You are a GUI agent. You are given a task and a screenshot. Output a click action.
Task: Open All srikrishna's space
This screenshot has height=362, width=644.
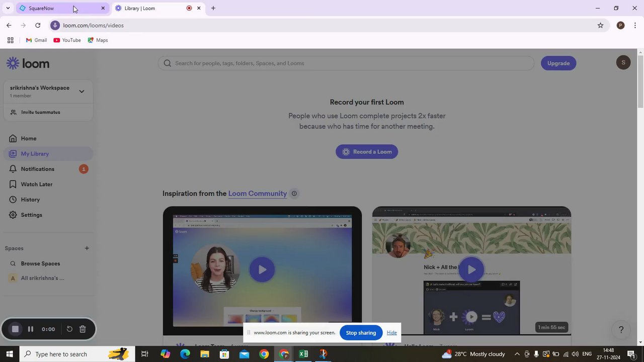42,278
